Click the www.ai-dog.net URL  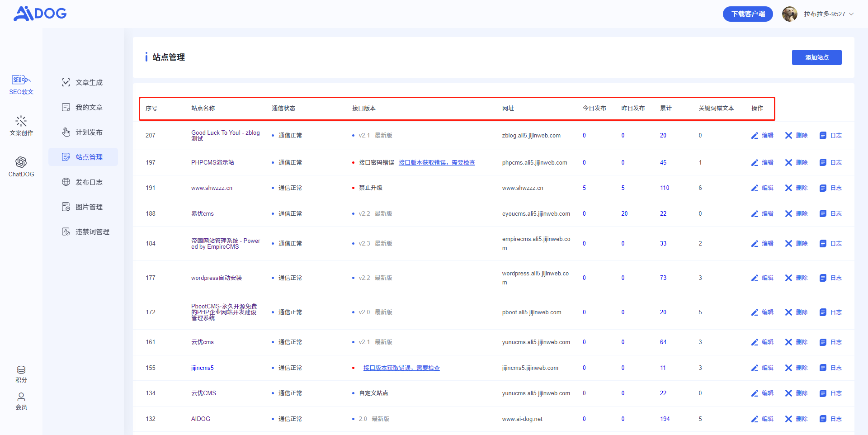coord(522,419)
